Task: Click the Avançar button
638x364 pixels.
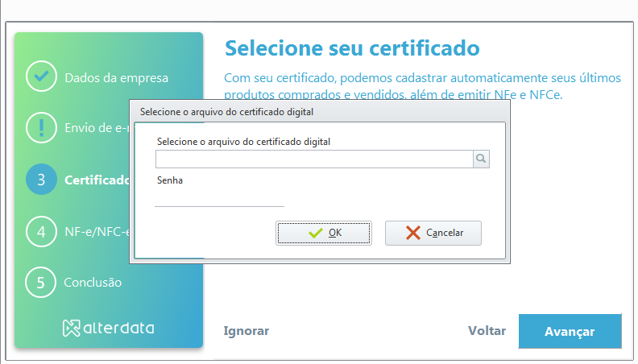Action: 570,331
